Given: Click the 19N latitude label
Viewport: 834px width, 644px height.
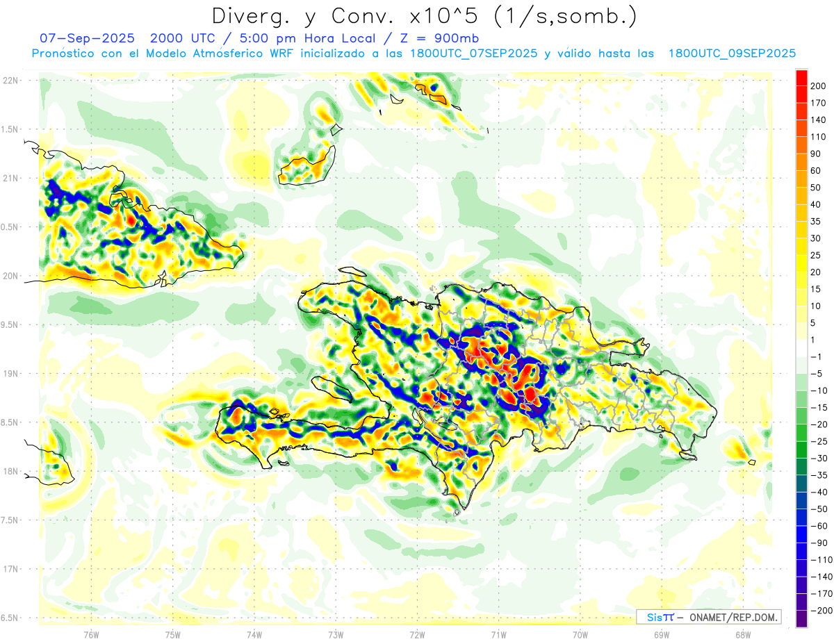Looking at the screenshot, I should [10, 373].
